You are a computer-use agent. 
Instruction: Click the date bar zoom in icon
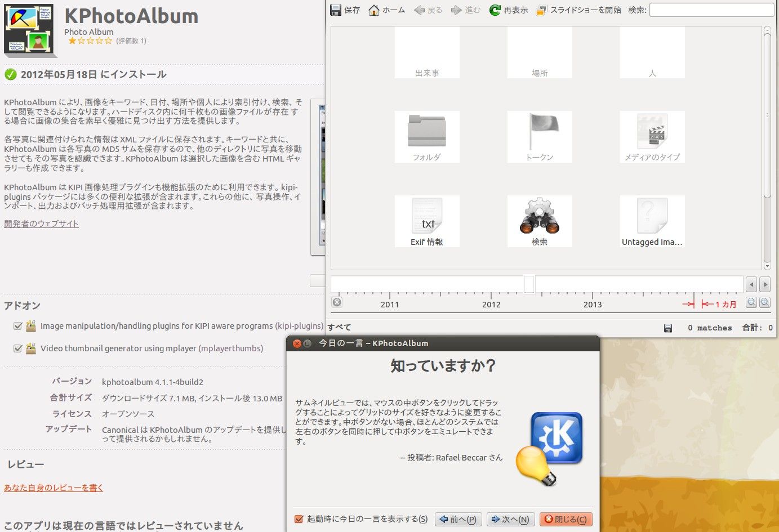pyautogui.click(x=764, y=302)
